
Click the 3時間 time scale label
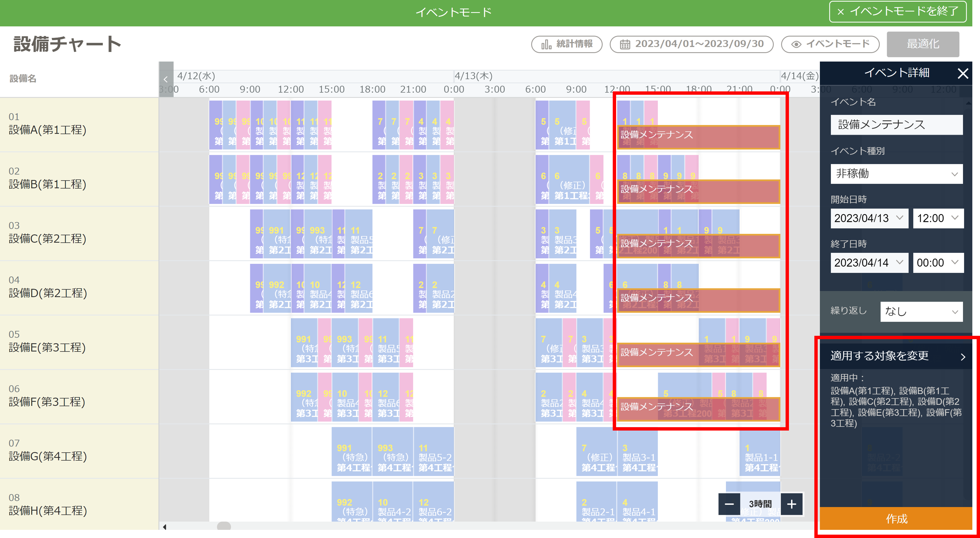[760, 504]
